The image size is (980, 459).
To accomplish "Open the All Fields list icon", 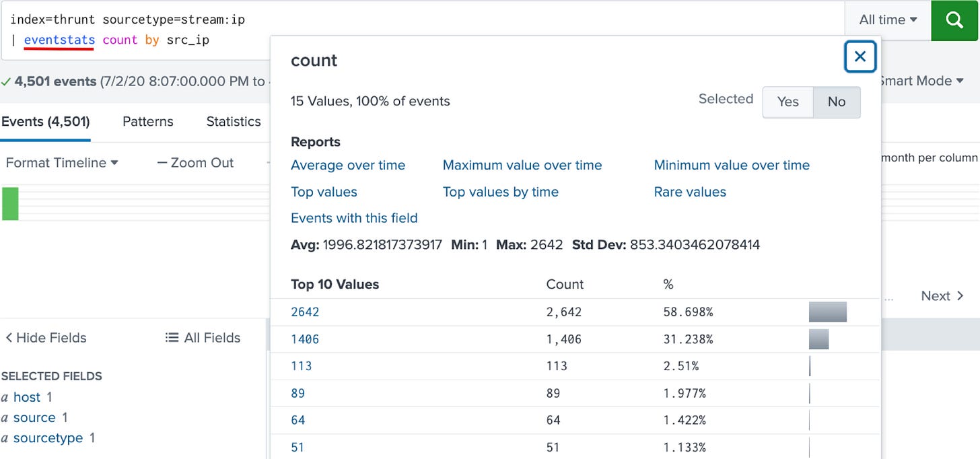I will [172, 338].
